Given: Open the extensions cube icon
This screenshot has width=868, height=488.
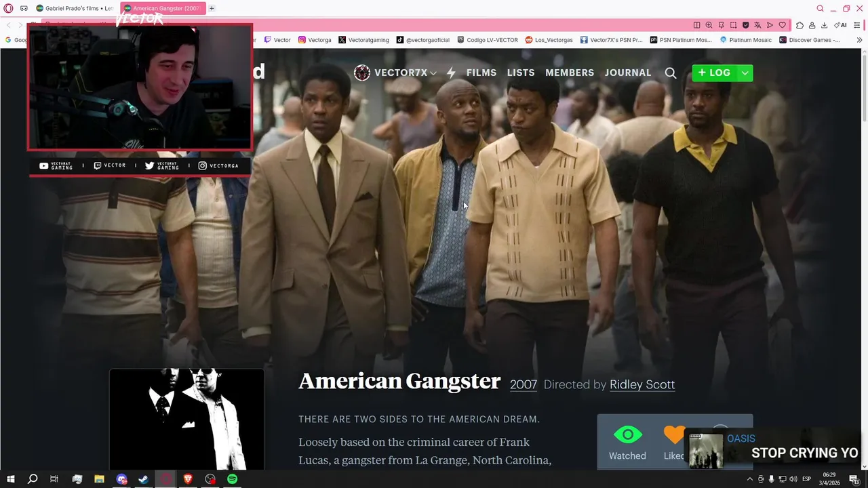Looking at the screenshot, I should click(x=800, y=25).
